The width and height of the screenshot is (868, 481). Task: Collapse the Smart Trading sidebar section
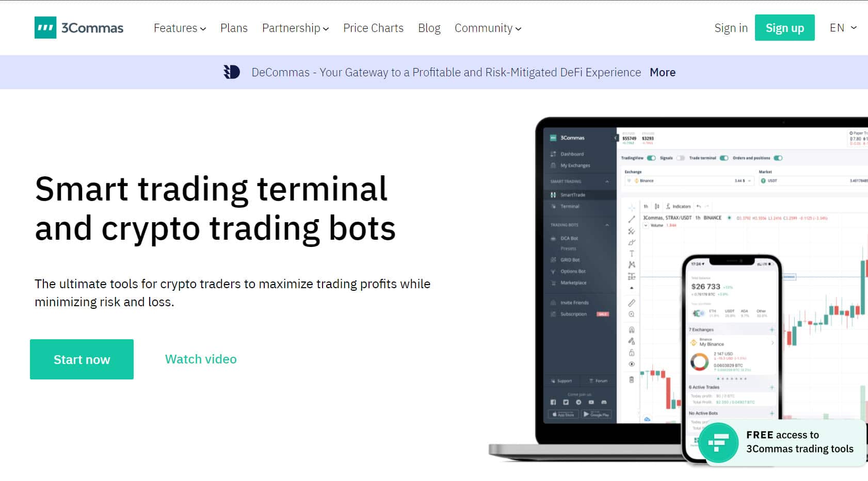click(x=607, y=181)
